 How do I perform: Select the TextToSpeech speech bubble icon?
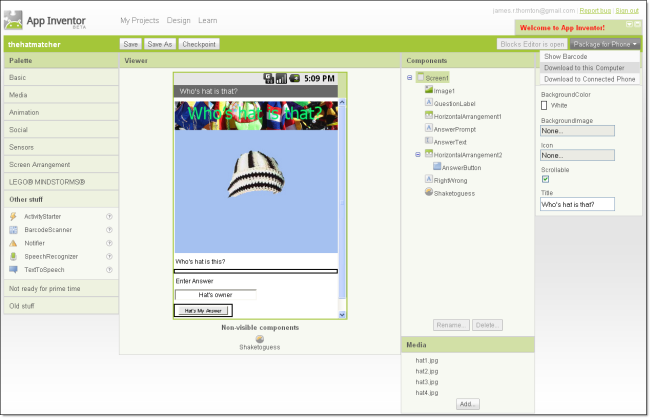point(13,270)
